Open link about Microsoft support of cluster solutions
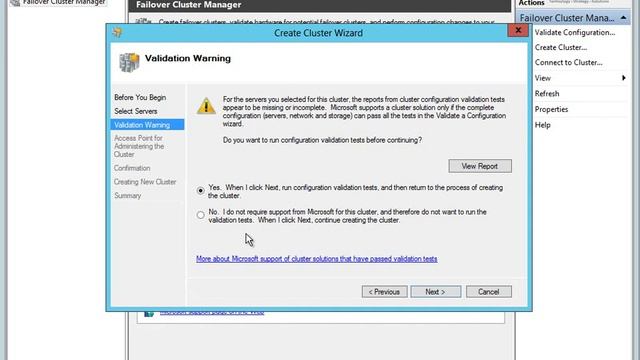Screen dimensions: 640x360 pos(317,259)
